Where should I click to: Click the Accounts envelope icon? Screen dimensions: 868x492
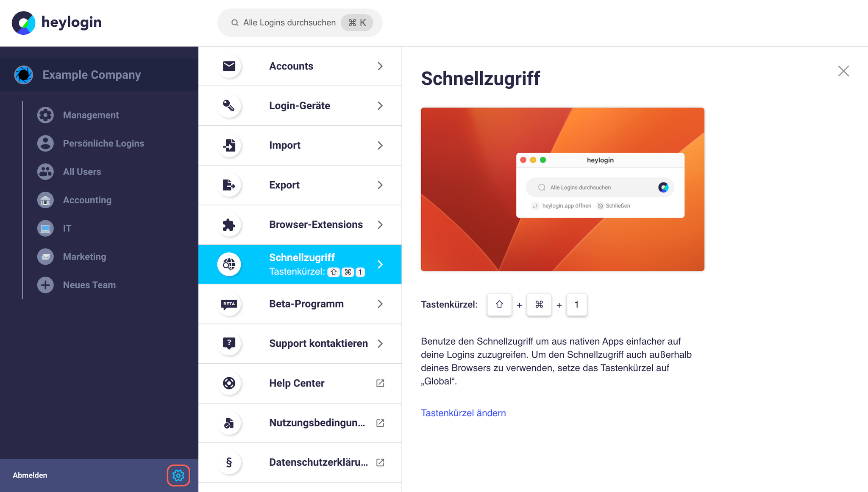[x=229, y=66]
